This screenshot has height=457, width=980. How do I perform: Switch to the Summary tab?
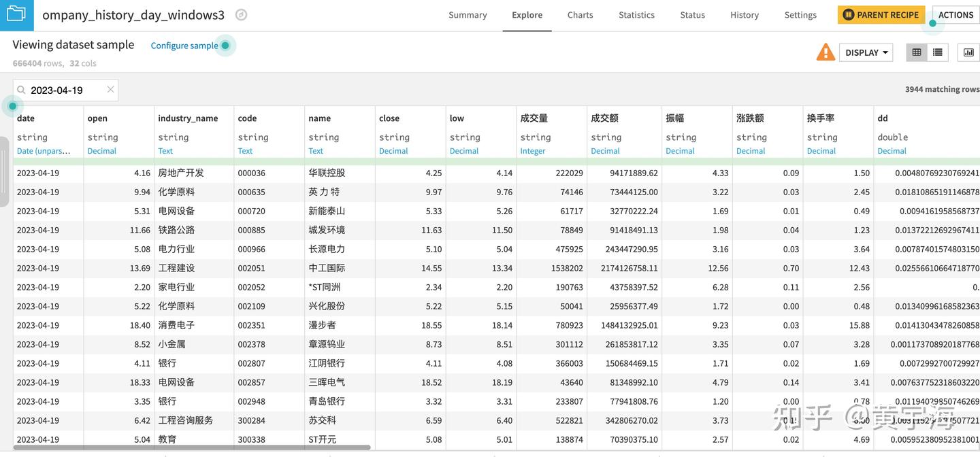point(468,14)
